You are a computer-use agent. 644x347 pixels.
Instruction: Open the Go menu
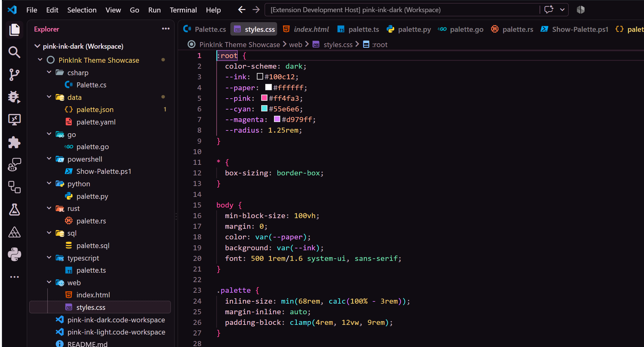tap(134, 10)
